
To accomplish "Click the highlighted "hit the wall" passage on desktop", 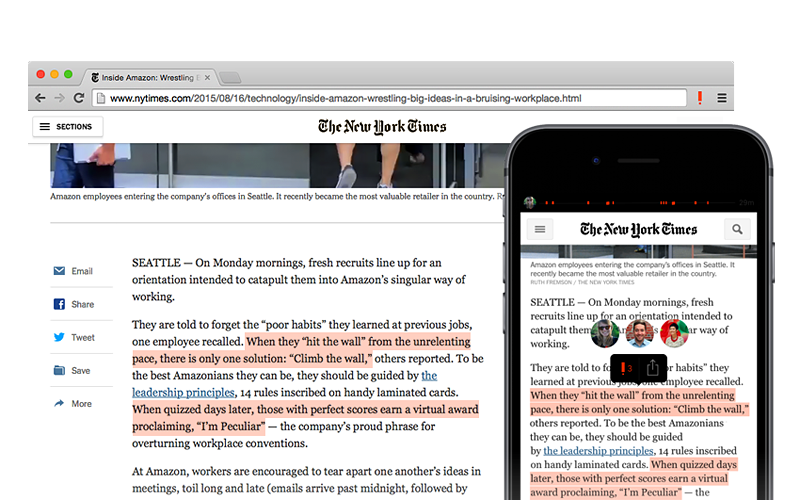I will point(302,350).
